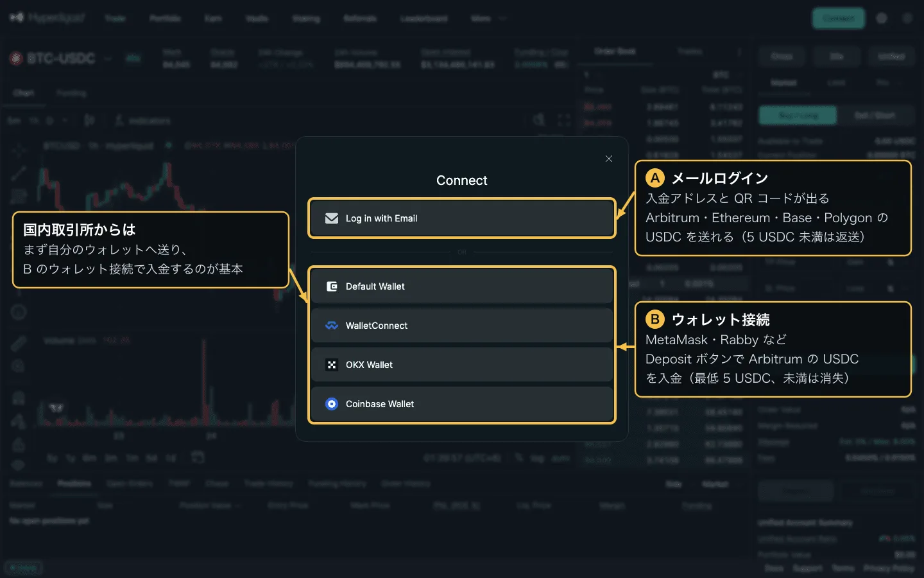Open the Positions tab in bottom panel
The height and width of the screenshot is (578, 924).
[x=74, y=484]
